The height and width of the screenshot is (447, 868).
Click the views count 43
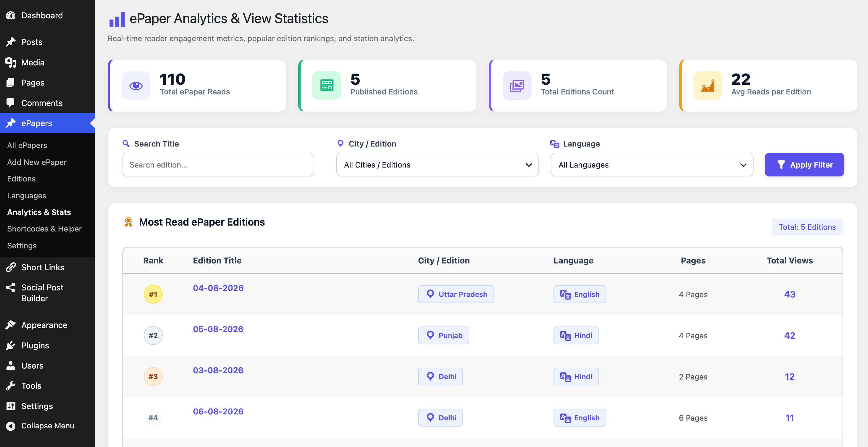(x=790, y=294)
